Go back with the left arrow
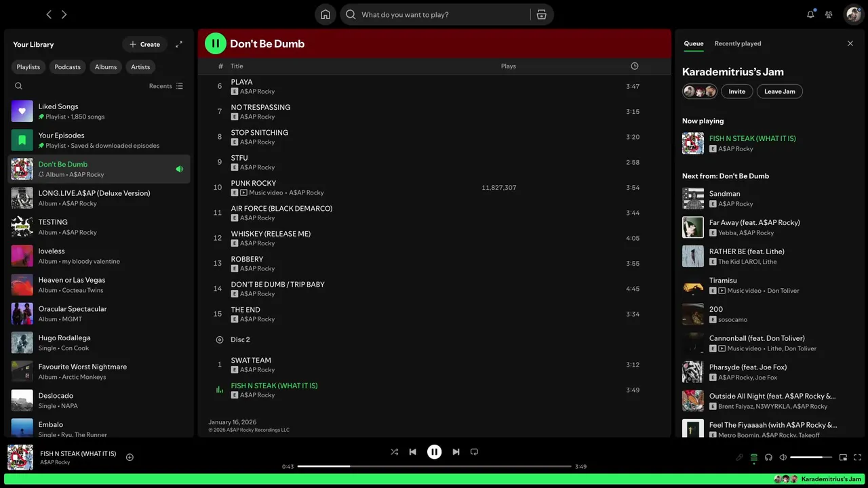 point(49,14)
